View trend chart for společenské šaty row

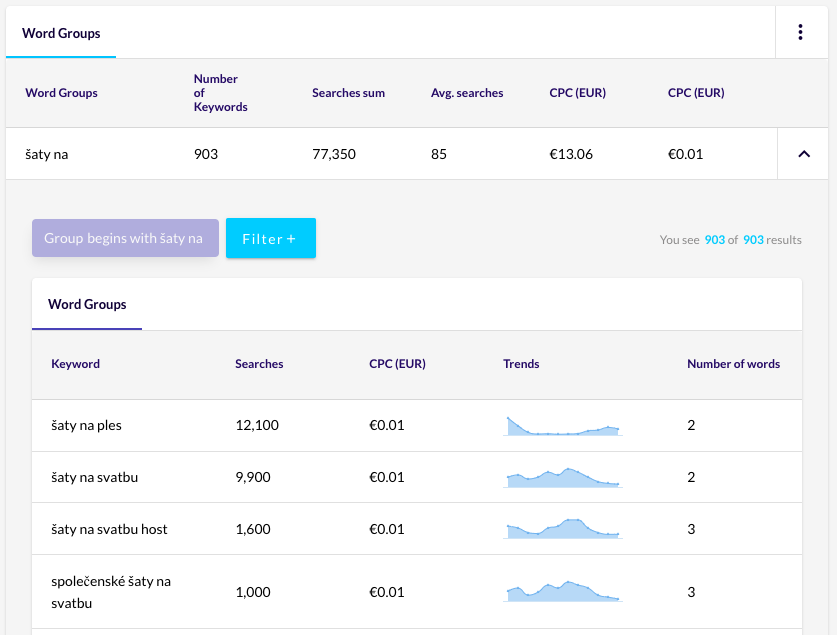(563, 591)
